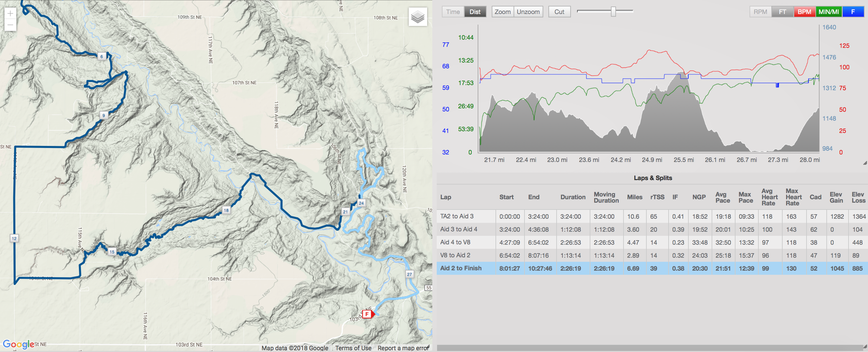Viewport: 868px width, 352px height.
Task: Toggle the BPM heart rate series
Action: coord(804,12)
